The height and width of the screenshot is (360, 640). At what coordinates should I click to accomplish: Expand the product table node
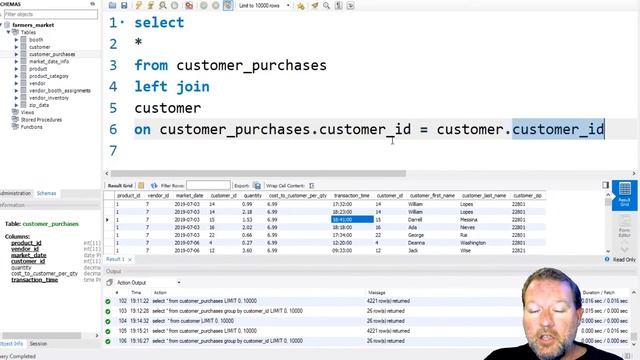tap(16, 69)
